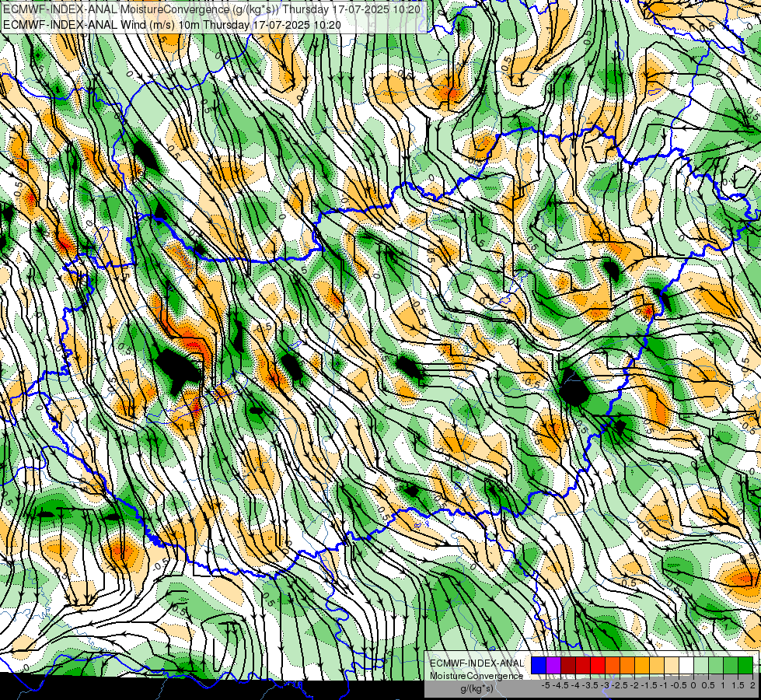Click the blue legend swatch below -5
761x700 pixels.
tap(539, 665)
